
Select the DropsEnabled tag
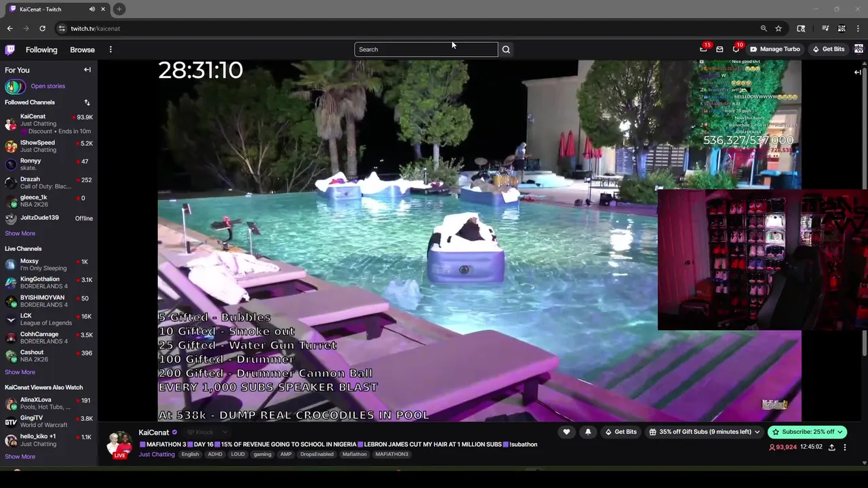pos(317,454)
